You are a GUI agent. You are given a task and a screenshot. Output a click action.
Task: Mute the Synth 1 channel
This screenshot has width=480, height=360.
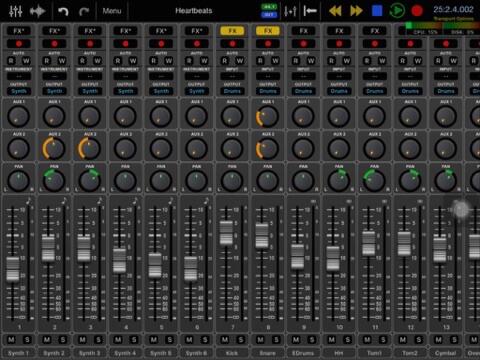pos(11,340)
